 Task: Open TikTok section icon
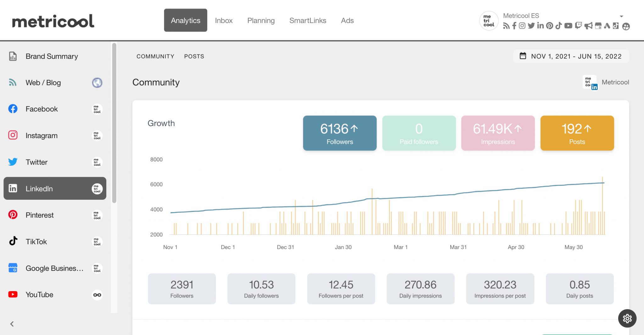click(13, 241)
